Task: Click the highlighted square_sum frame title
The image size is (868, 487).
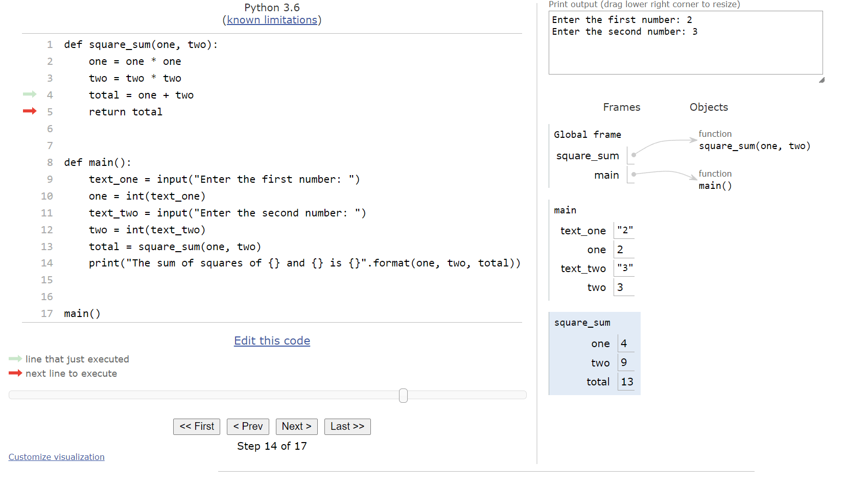Action: click(x=582, y=323)
